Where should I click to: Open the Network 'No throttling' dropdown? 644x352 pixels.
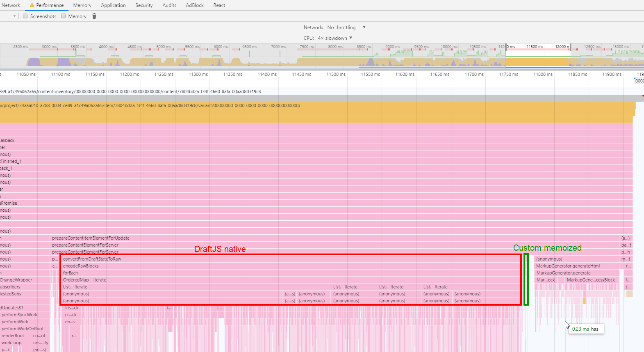(x=346, y=27)
